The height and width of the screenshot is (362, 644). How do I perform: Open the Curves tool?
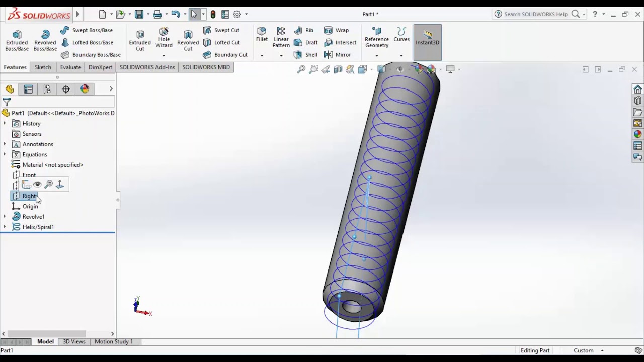tap(401, 35)
